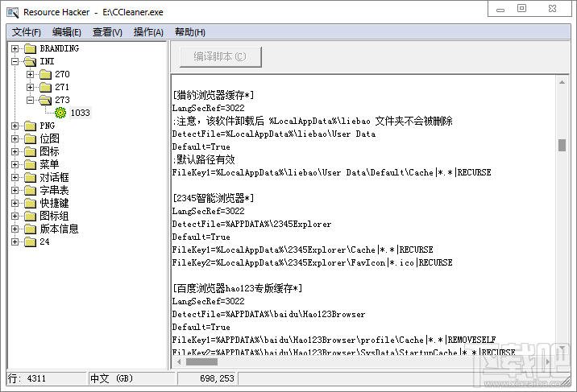Click the vertical scrollbar thumb
This screenshot has height=392, width=577.
562,145
